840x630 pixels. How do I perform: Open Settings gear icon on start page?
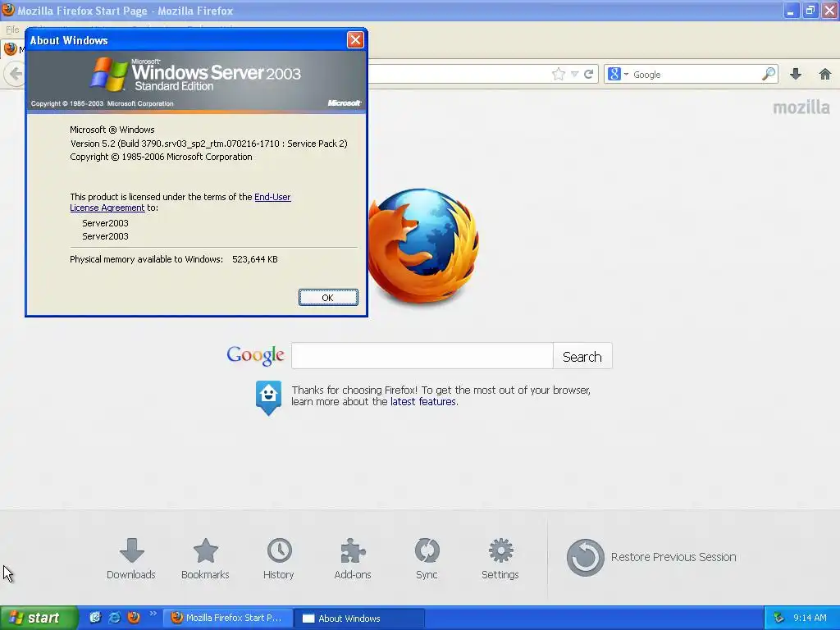click(500, 559)
